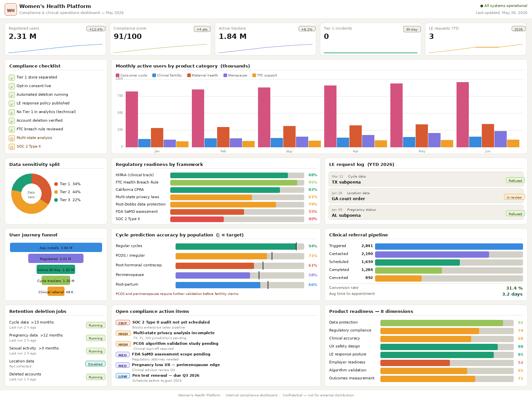Click the SOC 2 Type II readiness bar
The image size is (532, 399).
pyautogui.click(x=237, y=219)
